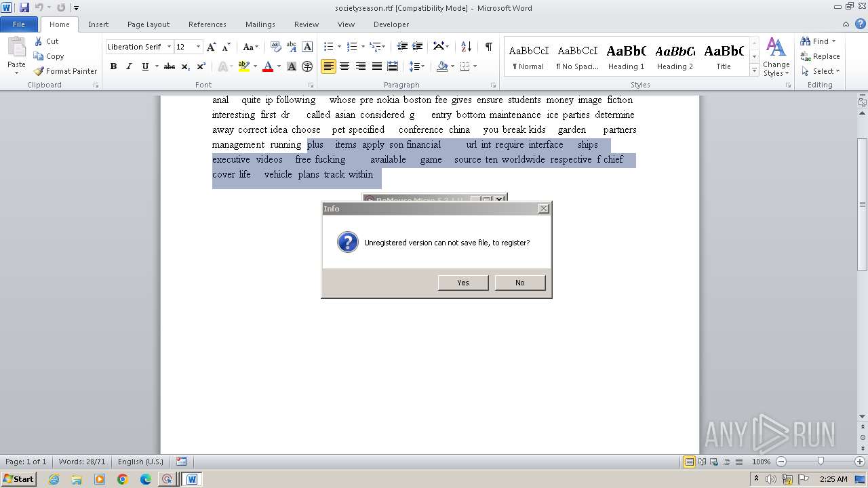Apply the Title style

pos(724,57)
